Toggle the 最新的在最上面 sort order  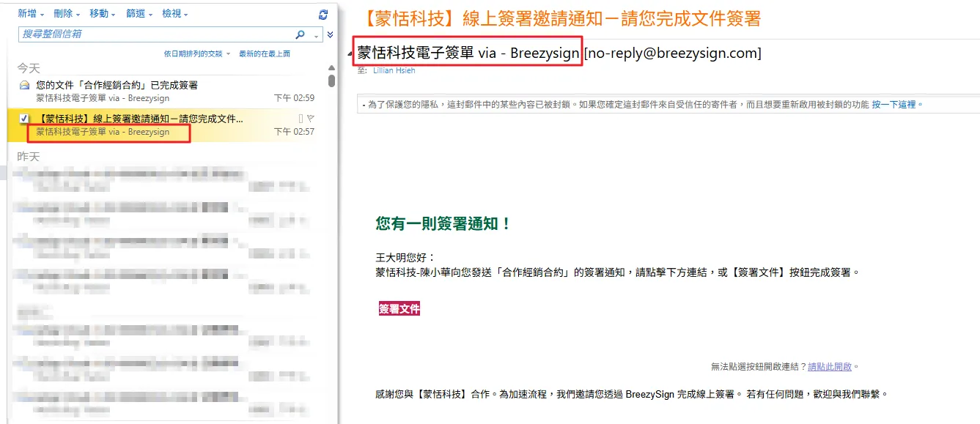[x=265, y=54]
